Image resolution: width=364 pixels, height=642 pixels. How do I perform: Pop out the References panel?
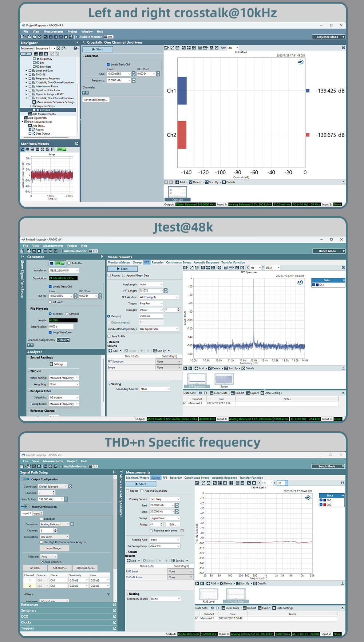coord(115,605)
